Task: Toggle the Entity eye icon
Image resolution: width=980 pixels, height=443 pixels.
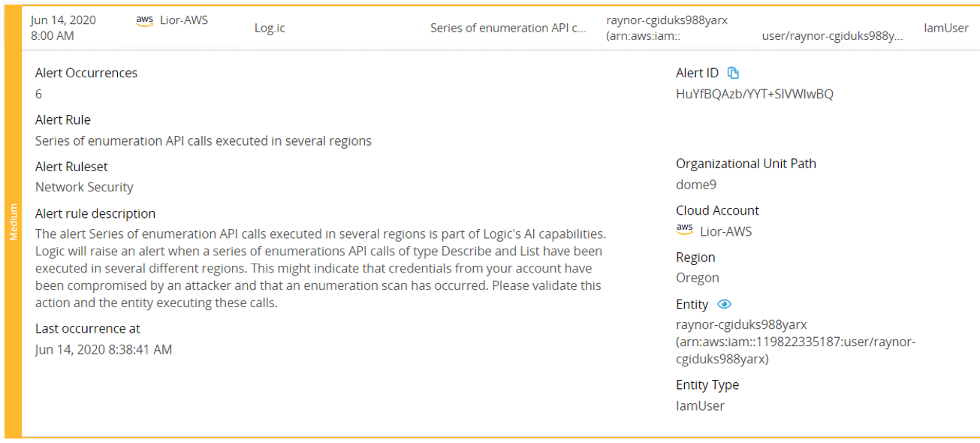Action: coord(724,304)
